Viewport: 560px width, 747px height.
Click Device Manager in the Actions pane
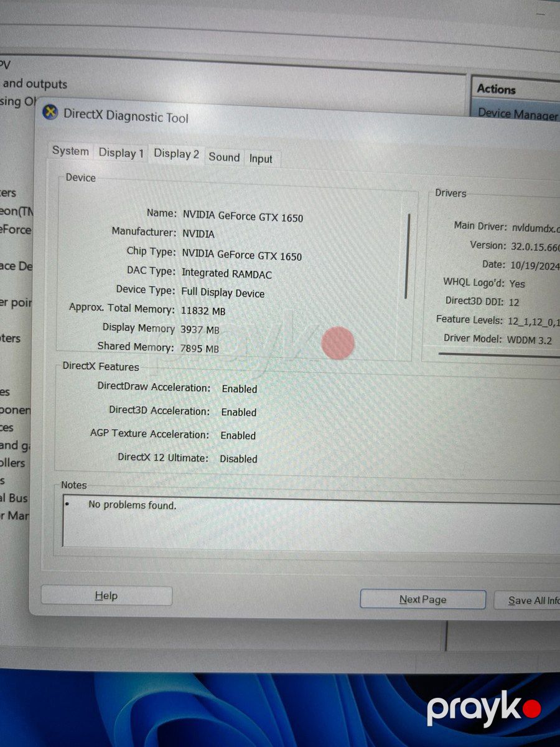coord(518,115)
